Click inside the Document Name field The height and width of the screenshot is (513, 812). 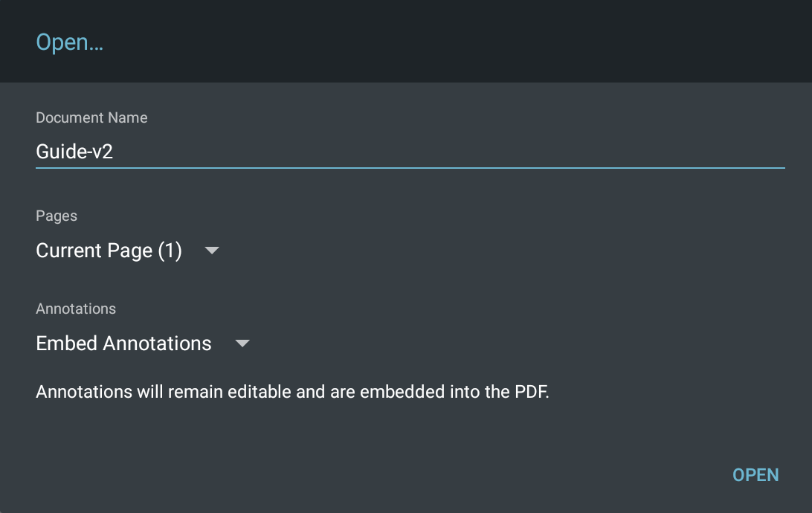tap(297, 152)
